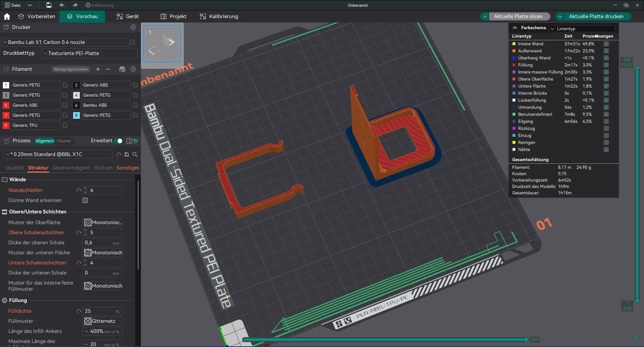The width and height of the screenshot is (644, 347).
Task: Add a new filament with plus icon
Action: point(98,69)
